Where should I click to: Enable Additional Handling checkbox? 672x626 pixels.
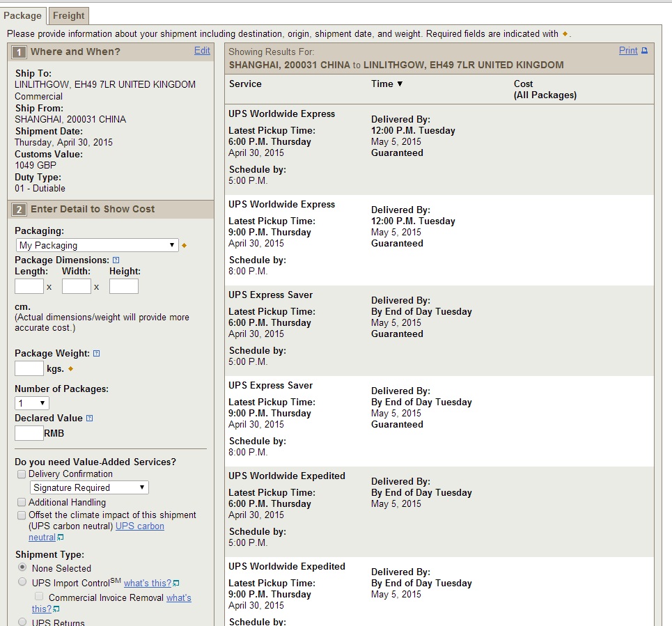[x=22, y=502]
